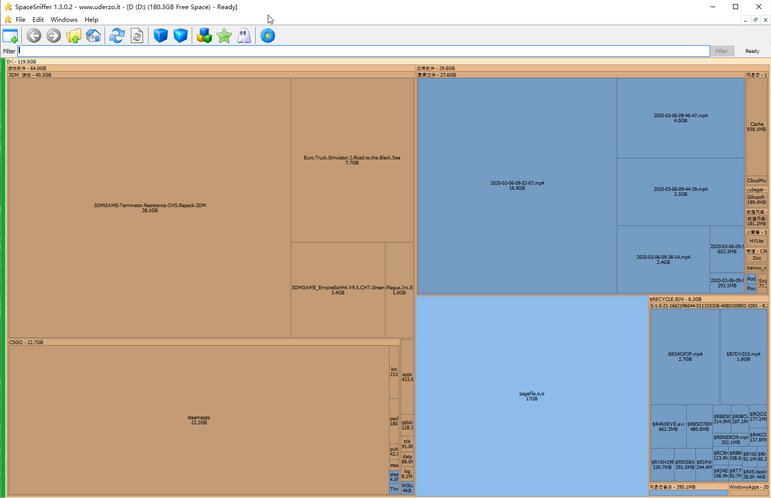This screenshot has height=498, width=771.
Task: Restore the inner document window
Action: click(x=756, y=20)
